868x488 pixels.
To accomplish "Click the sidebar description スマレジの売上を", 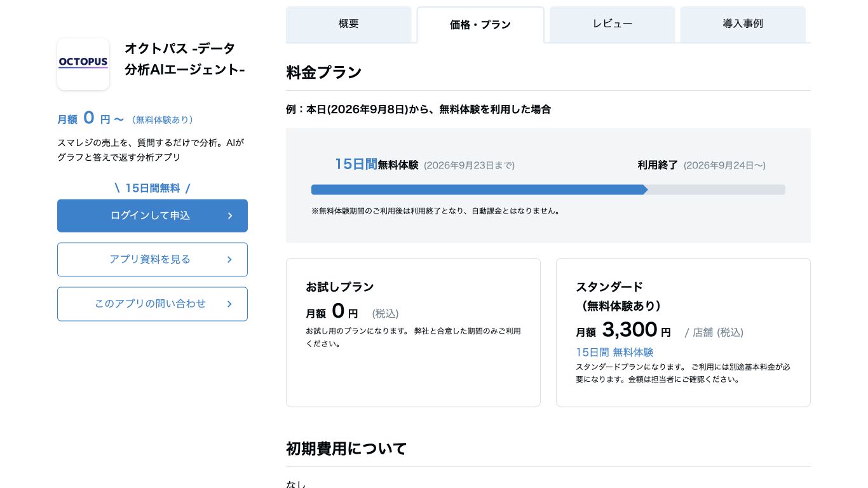I will click(x=151, y=150).
